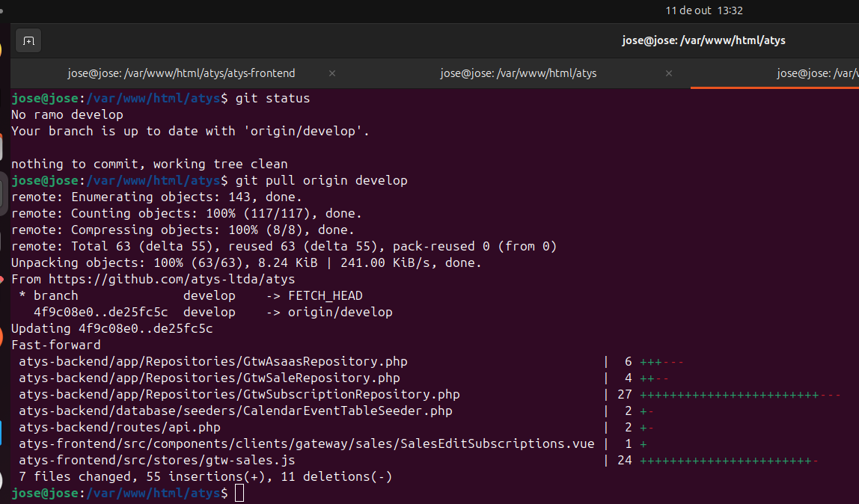Screen dimensions: 859x504
Task: Click the 'git pull origin develop' command text
Action: [321, 180]
